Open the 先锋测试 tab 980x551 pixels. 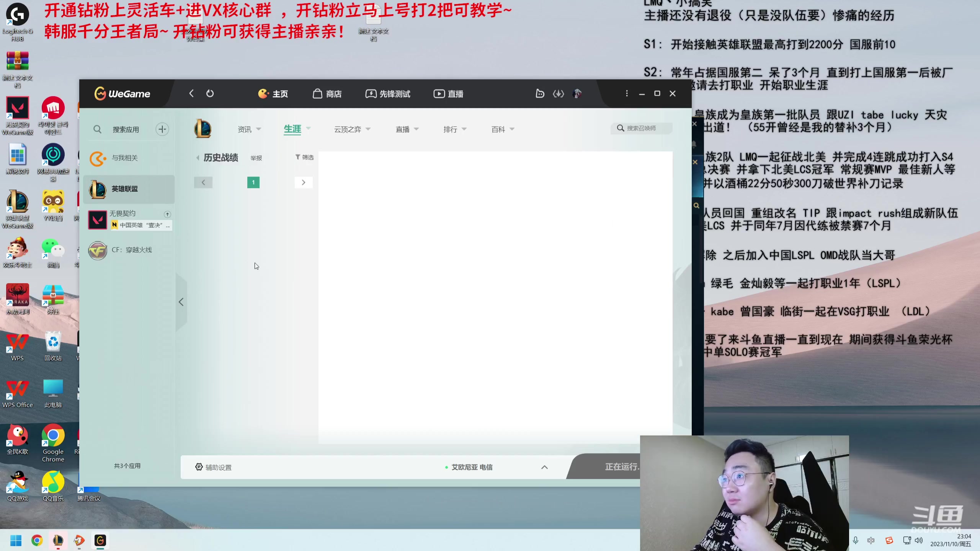387,94
